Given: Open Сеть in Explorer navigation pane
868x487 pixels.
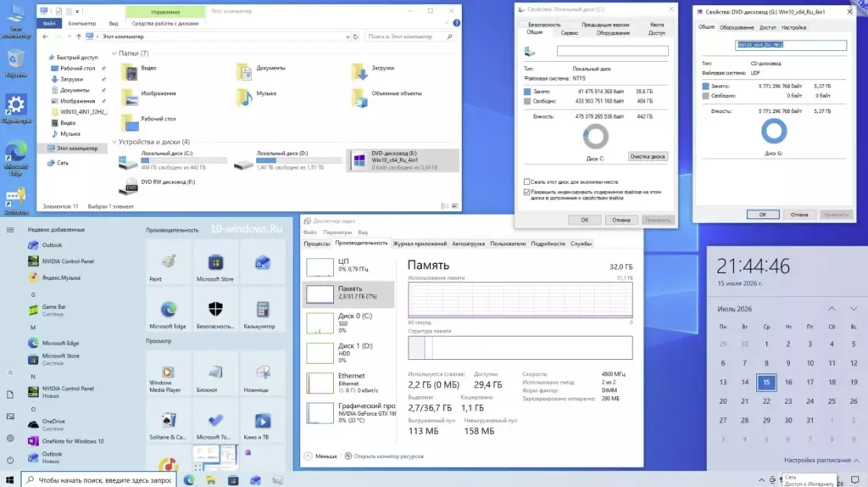Looking at the screenshot, I should click(58, 163).
